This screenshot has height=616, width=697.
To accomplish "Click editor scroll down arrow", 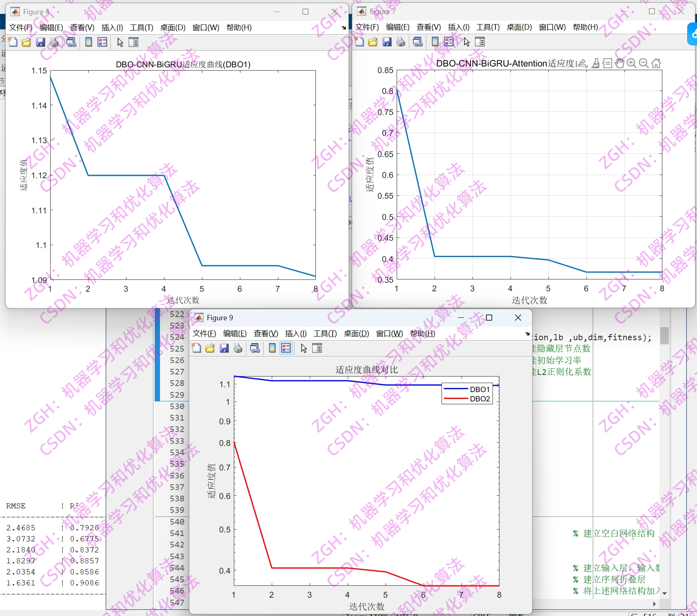I will [664, 593].
